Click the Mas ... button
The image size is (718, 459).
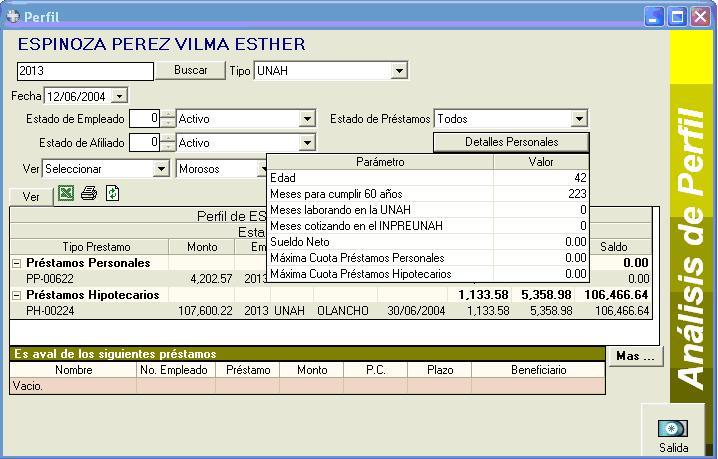pyautogui.click(x=636, y=356)
